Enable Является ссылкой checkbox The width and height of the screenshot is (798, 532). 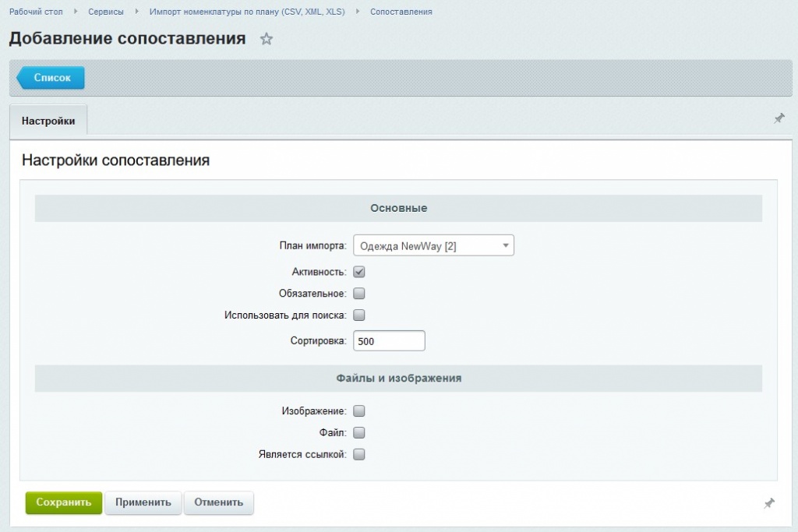click(x=359, y=455)
